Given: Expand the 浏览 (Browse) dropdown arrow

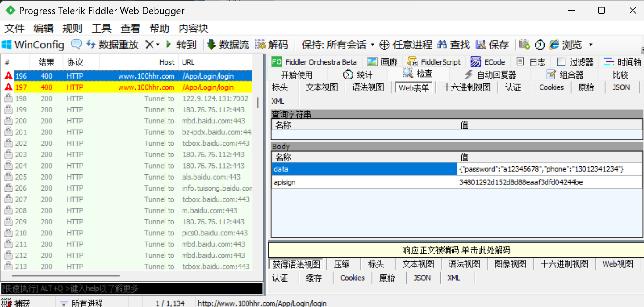Looking at the screenshot, I should tap(590, 45).
